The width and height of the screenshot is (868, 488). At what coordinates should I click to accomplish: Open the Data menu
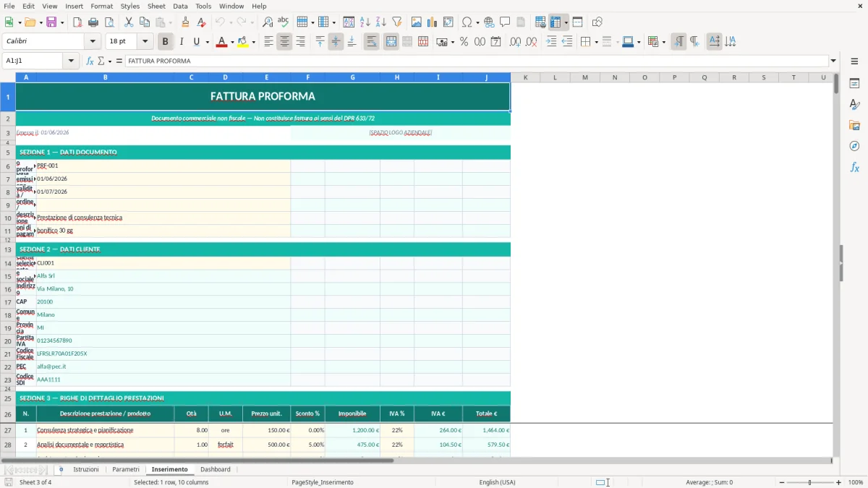180,6
